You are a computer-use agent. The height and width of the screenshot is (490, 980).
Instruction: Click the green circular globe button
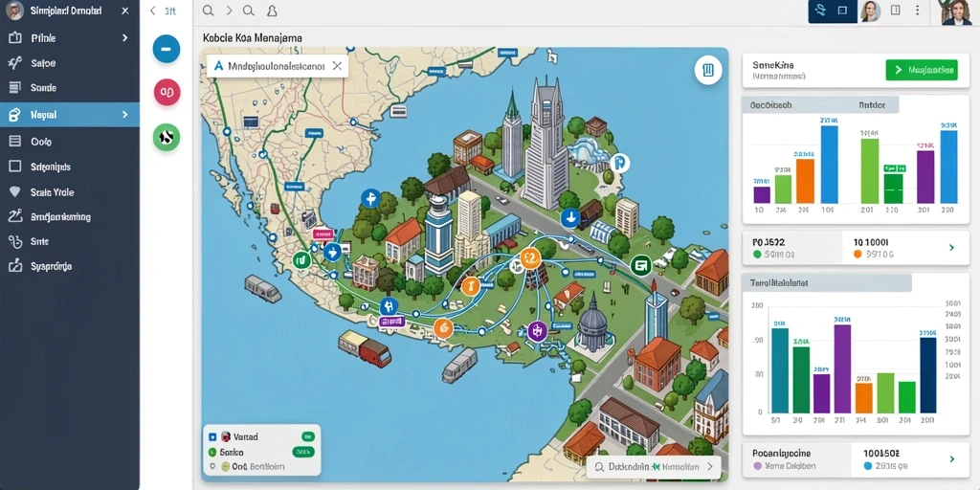(167, 137)
